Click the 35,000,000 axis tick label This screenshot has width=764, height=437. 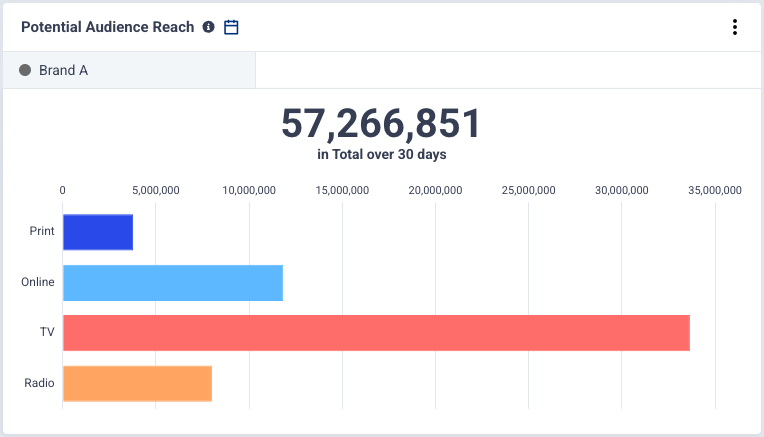(714, 190)
